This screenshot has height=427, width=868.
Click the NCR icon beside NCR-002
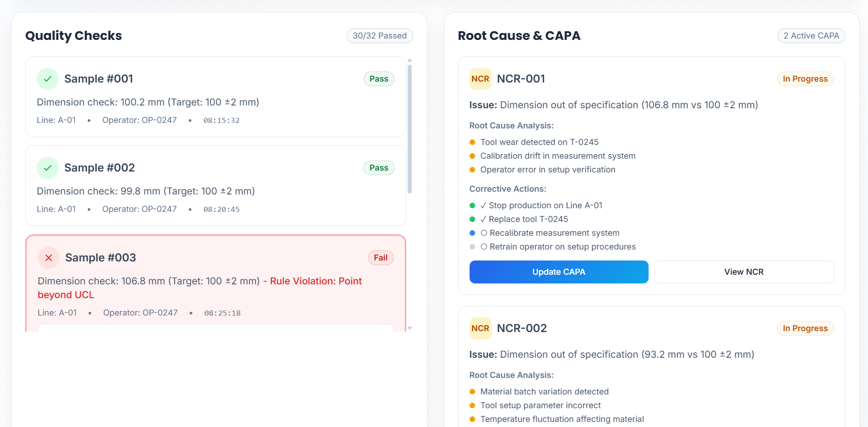[x=480, y=328]
